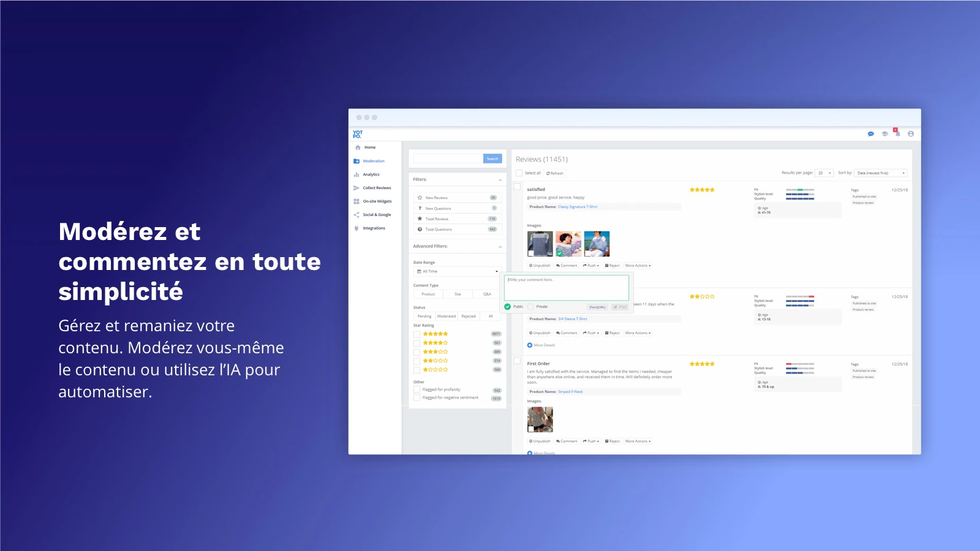Select the Product content type tab
The height and width of the screenshot is (551, 980).
point(428,294)
